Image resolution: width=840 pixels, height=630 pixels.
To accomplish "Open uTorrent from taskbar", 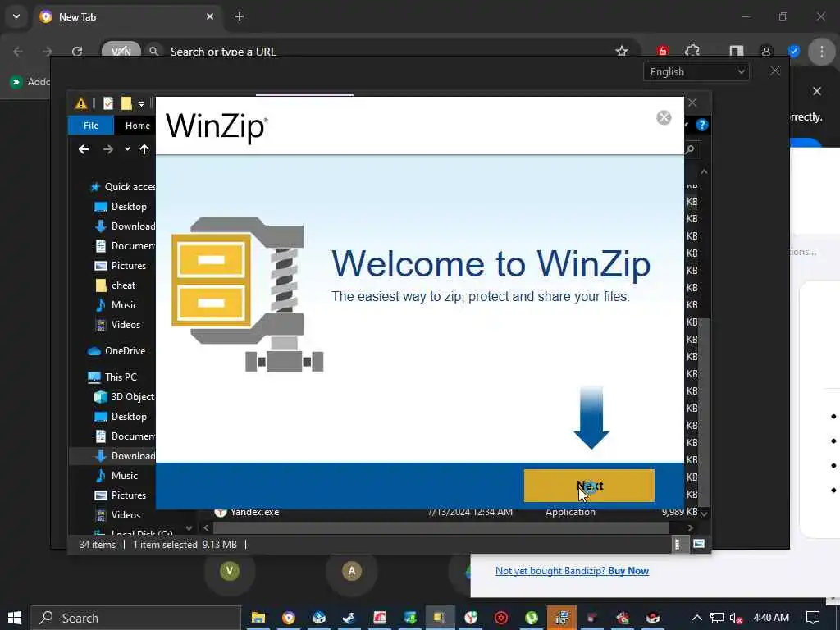I will pyautogui.click(x=532, y=618).
